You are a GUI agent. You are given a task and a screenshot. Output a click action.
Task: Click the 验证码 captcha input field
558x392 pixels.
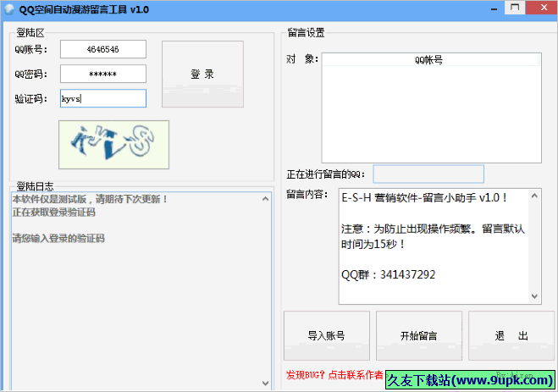[x=103, y=98]
